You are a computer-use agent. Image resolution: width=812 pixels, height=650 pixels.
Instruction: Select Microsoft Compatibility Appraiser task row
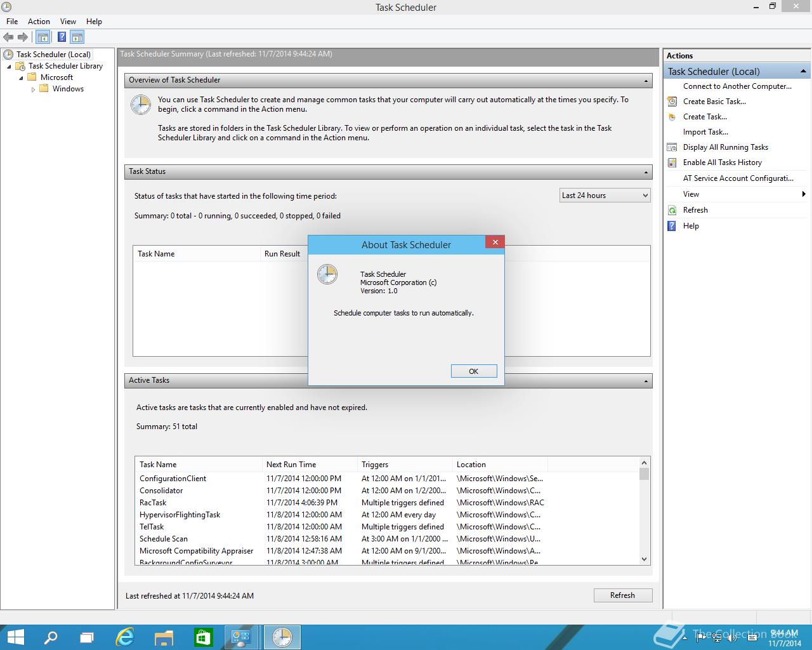point(387,551)
